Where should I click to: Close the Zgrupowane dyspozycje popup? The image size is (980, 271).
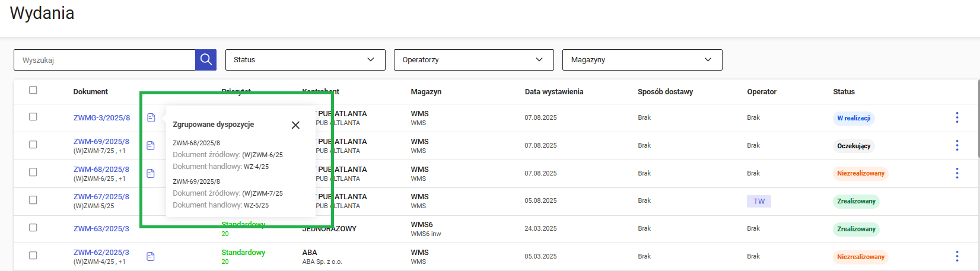pyautogui.click(x=295, y=125)
